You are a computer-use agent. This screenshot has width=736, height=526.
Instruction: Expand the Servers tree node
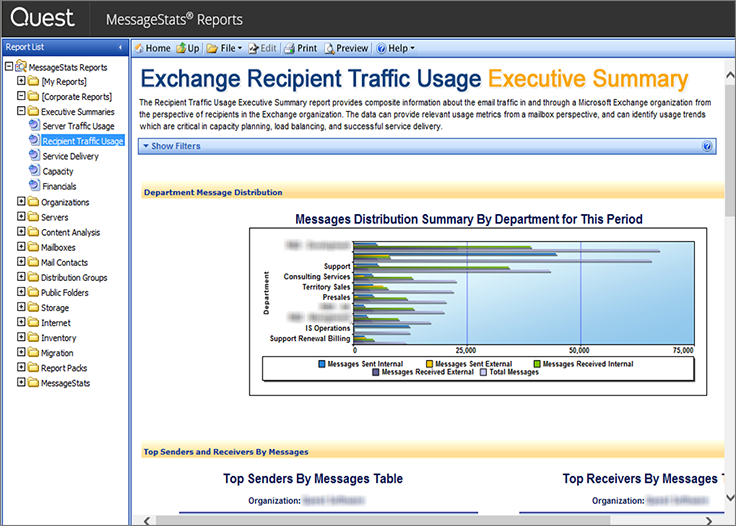[21, 216]
